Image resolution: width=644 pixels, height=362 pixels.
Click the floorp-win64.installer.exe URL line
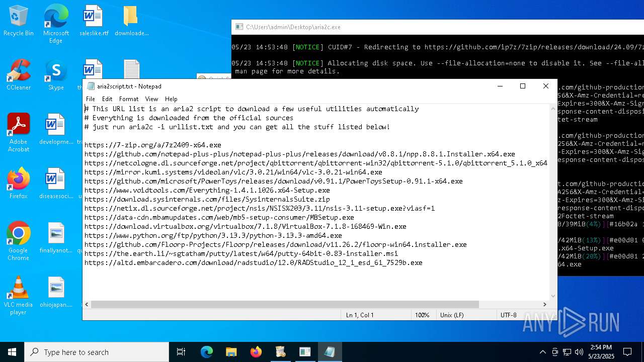(276, 244)
